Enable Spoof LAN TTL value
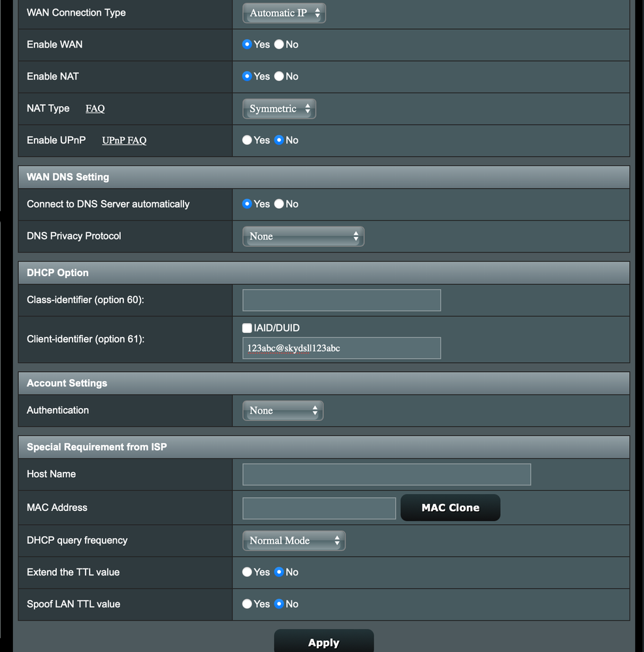This screenshot has width=644, height=652. [x=246, y=604]
